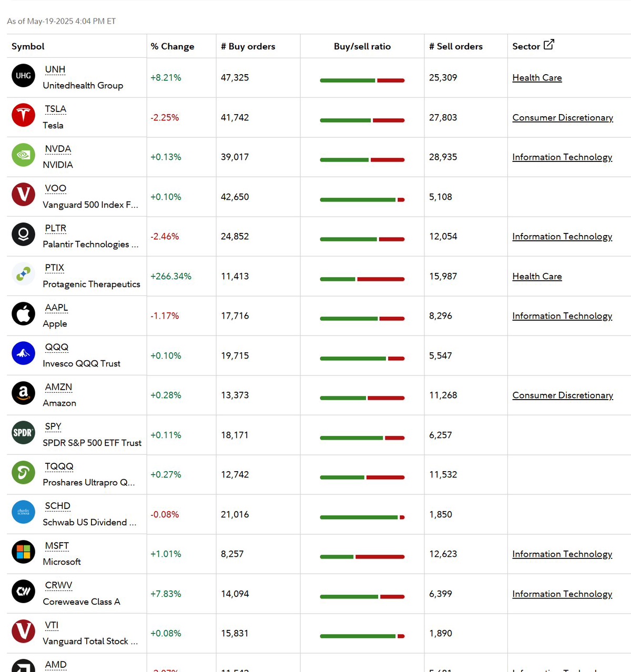This screenshot has height=672, width=631.
Task: Select the 12,623 sell orders value
Action: coord(443,554)
